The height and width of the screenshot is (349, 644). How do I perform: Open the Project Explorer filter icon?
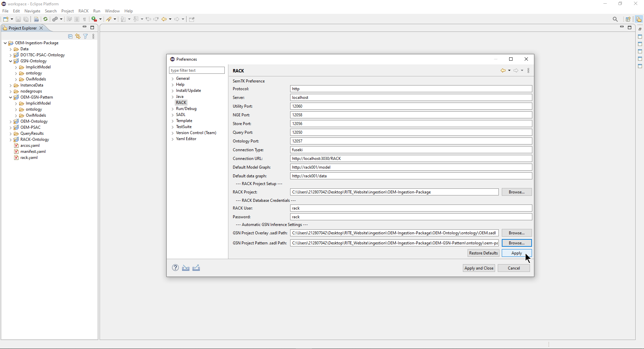click(x=86, y=36)
